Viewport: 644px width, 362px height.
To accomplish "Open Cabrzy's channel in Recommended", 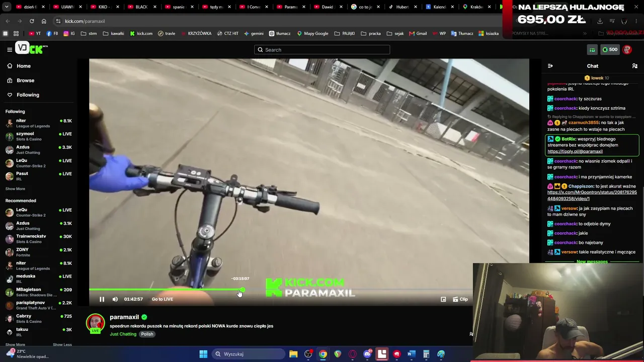I will click(x=38, y=318).
